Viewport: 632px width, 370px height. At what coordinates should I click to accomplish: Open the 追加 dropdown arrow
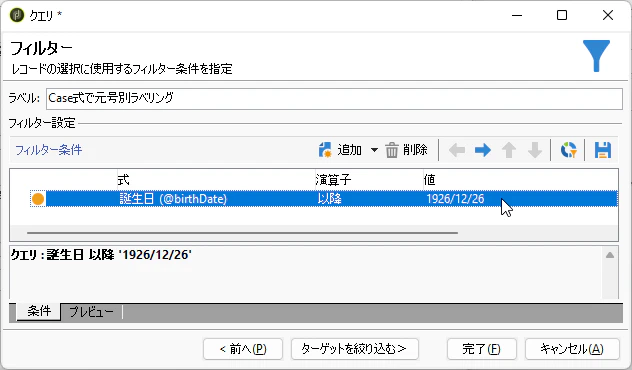click(x=374, y=150)
